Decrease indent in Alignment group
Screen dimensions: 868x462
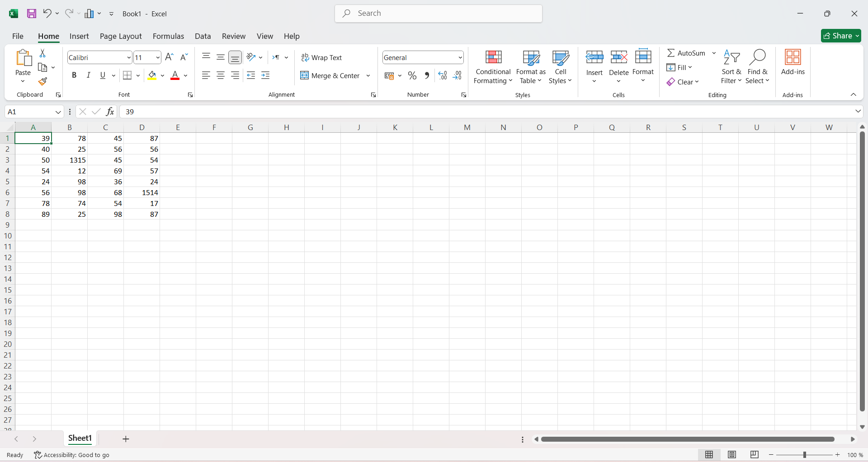251,75
